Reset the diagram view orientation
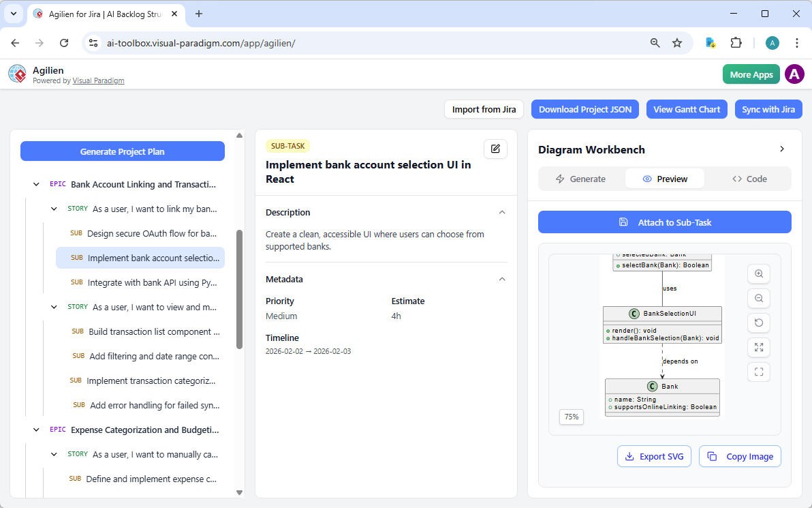Image resolution: width=812 pixels, height=508 pixels. tap(759, 323)
